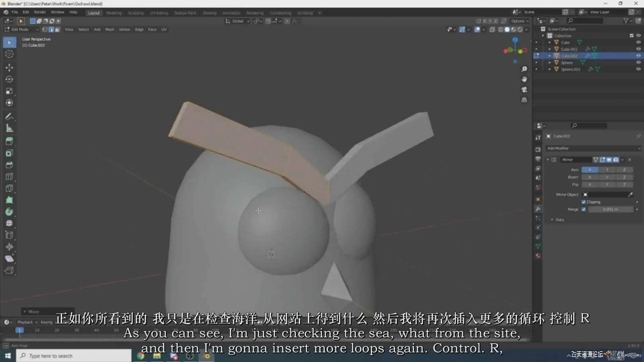The width and height of the screenshot is (644, 362).
Task: Activate the Annotate pencil tool
Action: coord(9,117)
